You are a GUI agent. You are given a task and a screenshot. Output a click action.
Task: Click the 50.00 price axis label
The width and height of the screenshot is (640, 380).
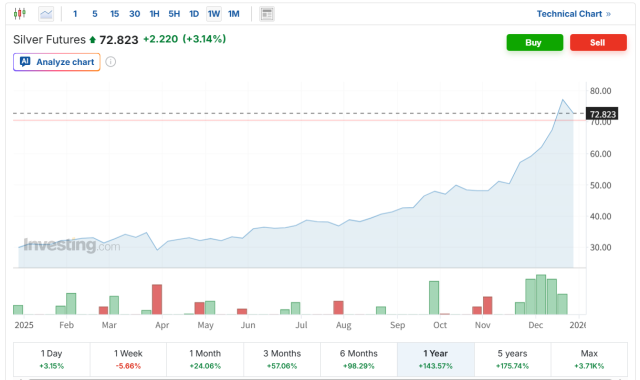[x=600, y=185]
